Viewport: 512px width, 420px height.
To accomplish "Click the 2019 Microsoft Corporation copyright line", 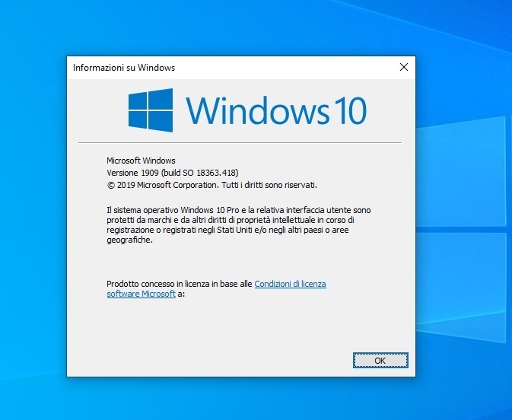I will [x=212, y=185].
